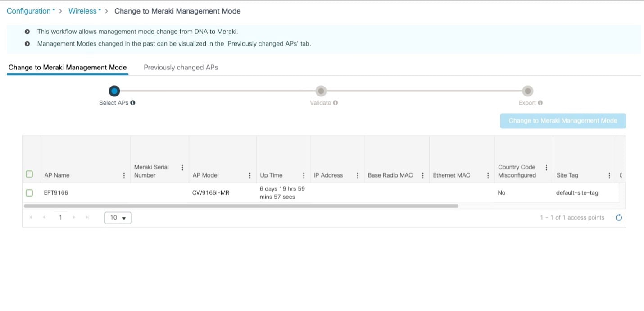Viewport: 644px width, 311px height.
Task: Go to last page of table
Action: 87,218
